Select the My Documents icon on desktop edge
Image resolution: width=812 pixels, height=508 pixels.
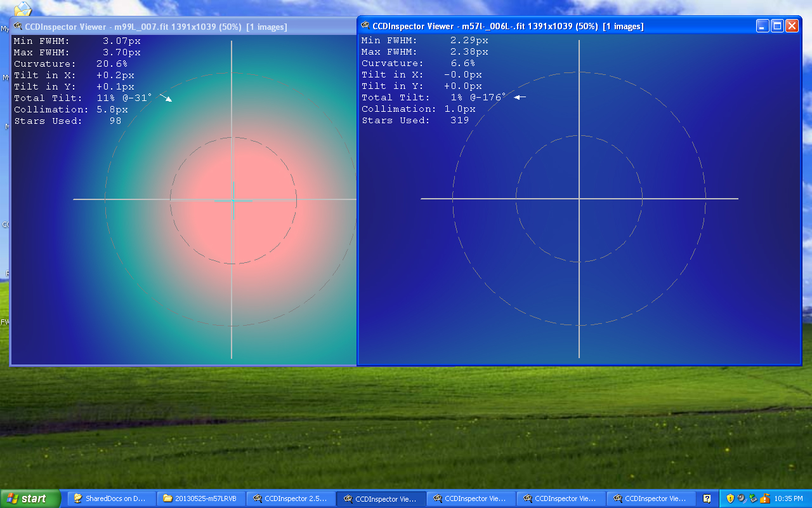pyautogui.click(x=4, y=28)
